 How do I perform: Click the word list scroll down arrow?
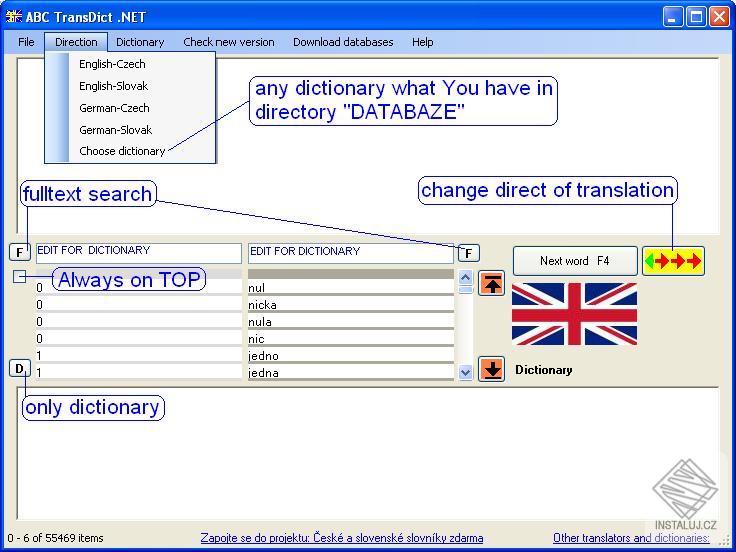point(465,373)
